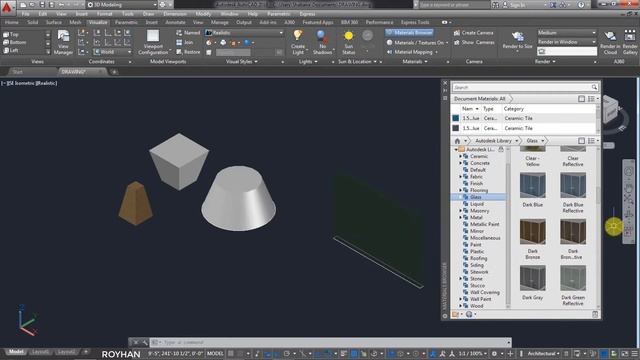Open the Autodesk Library breadcrumb dropdown
640x360 pixels.
pos(517,141)
